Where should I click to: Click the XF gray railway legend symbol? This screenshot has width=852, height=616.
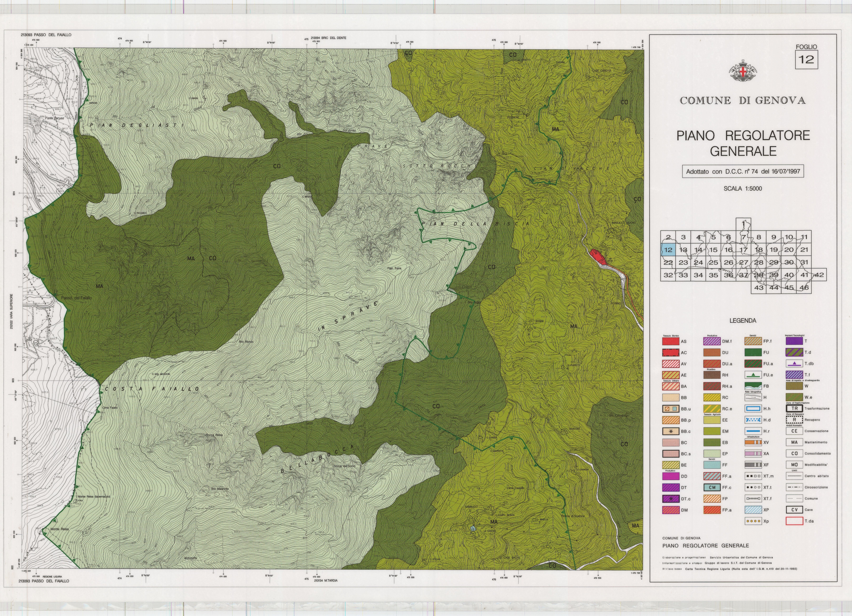pyautogui.click(x=753, y=465)
